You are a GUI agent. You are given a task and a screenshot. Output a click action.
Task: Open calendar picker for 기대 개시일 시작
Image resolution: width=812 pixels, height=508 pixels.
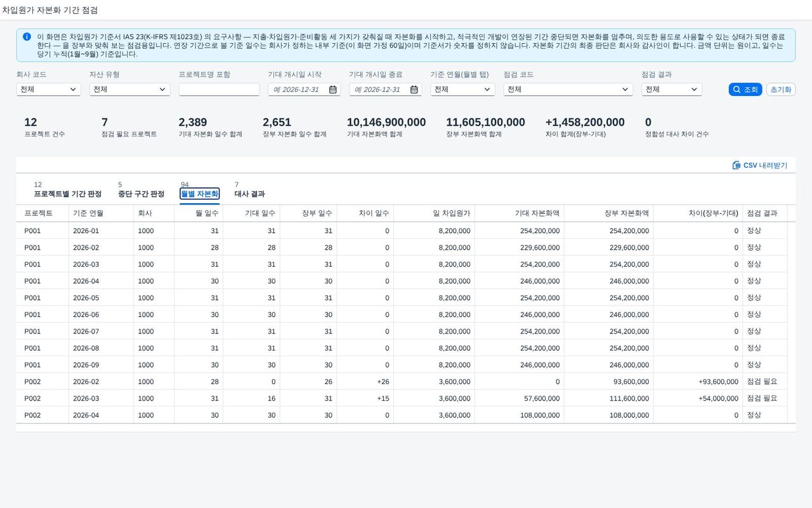tap(333, 90)
